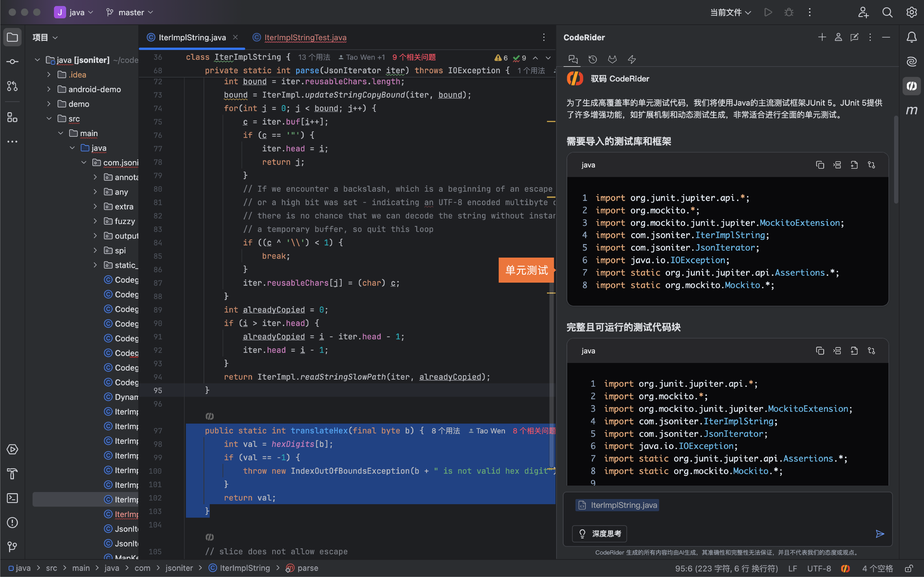Image resolution: width=924 pixels, height=577 pixels.
Task: Click CodeRider inline icon above translateHex method
Action: click(x=210, y=416)
